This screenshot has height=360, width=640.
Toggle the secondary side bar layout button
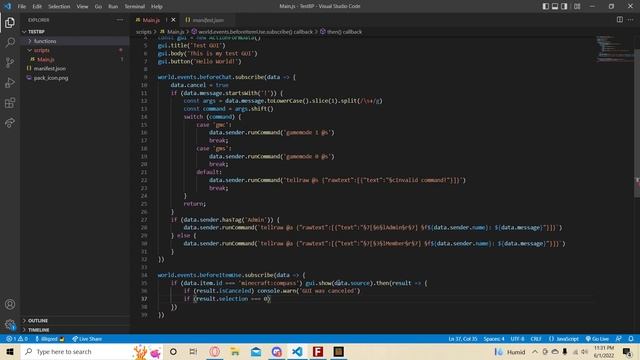[x=564, y=6]
